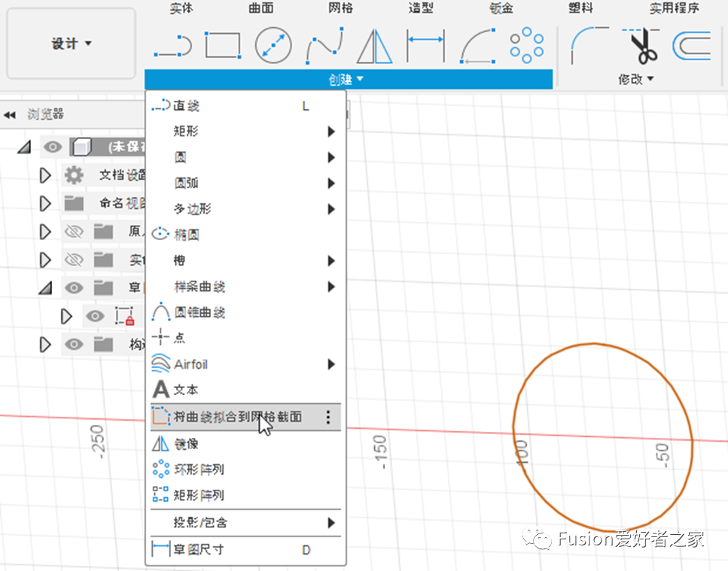This screenshot has height=571, width=728.
Task: Click the Circle sketch tool icon
Action: click(273, 46)
